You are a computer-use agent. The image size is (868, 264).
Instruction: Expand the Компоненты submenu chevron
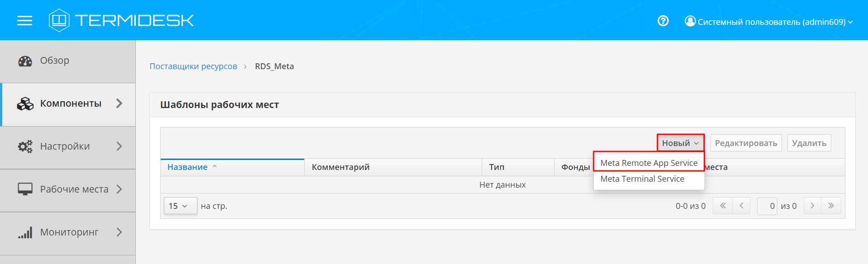tap(120, 104)
